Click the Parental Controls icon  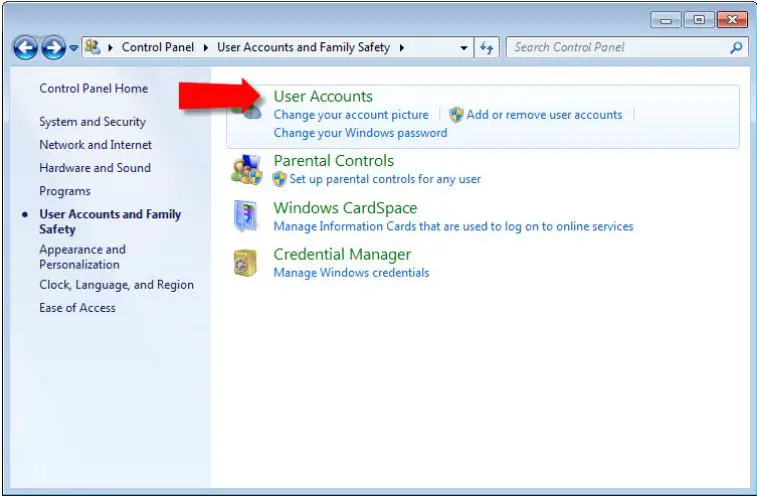pos(246,170)
